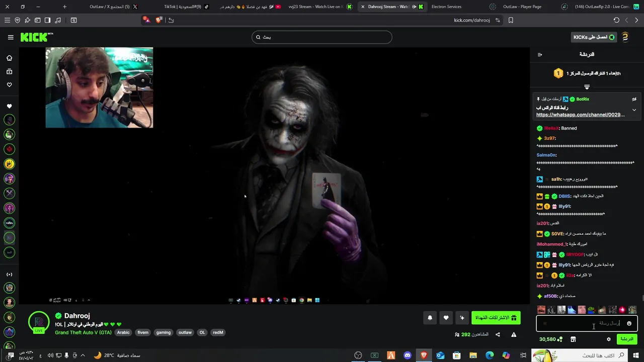Image resolution: width=644 pixels, height=362 pixels.
Task: Click chat user iMohammed_1 name
Action: point(551,244)
